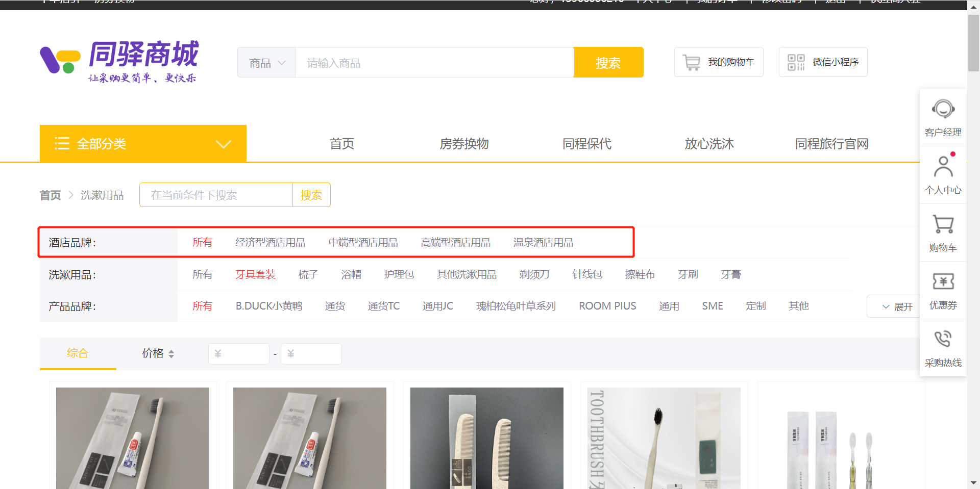Viewport: 980px width, 489px height.
Task: Filter by 中端型酒店用品
Action: [x=363, y=243]
